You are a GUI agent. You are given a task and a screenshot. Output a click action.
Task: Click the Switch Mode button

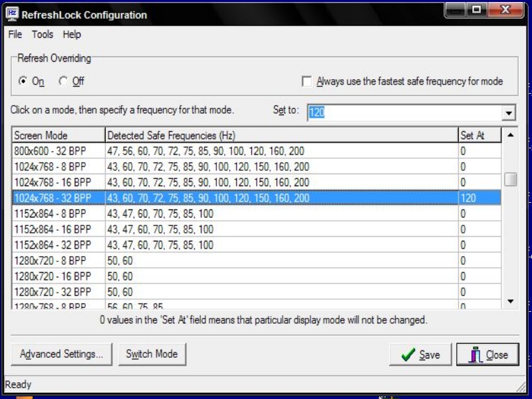[152, 354]
